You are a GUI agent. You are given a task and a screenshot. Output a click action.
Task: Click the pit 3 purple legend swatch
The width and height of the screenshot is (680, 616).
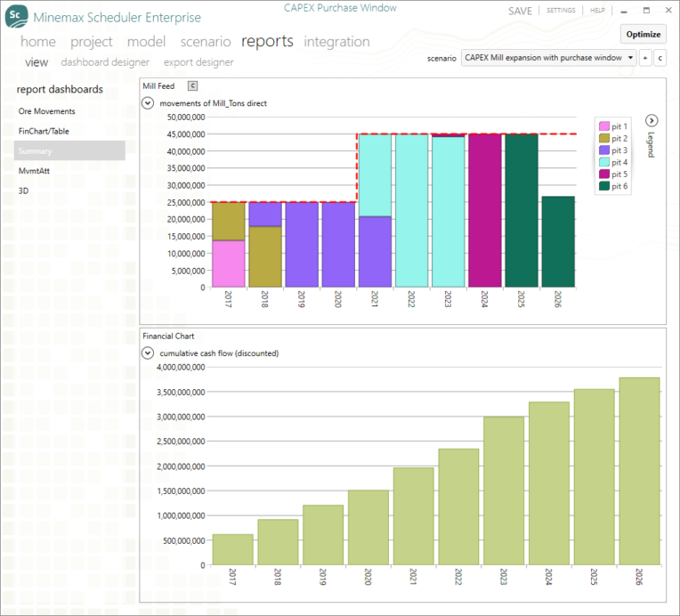(604, 150)
